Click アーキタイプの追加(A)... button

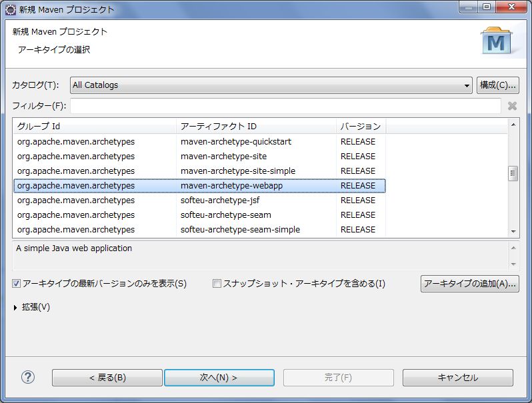point(469,284)
